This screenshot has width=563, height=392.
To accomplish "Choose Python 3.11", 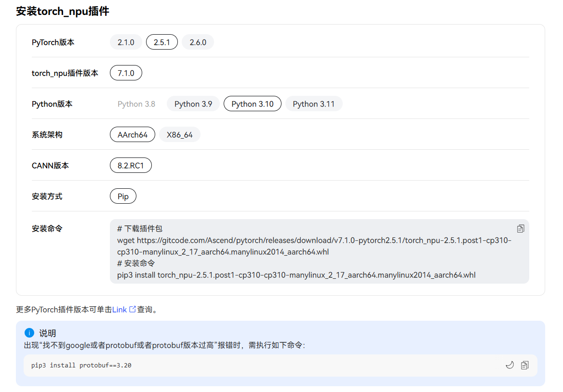I will click(313, 104).
